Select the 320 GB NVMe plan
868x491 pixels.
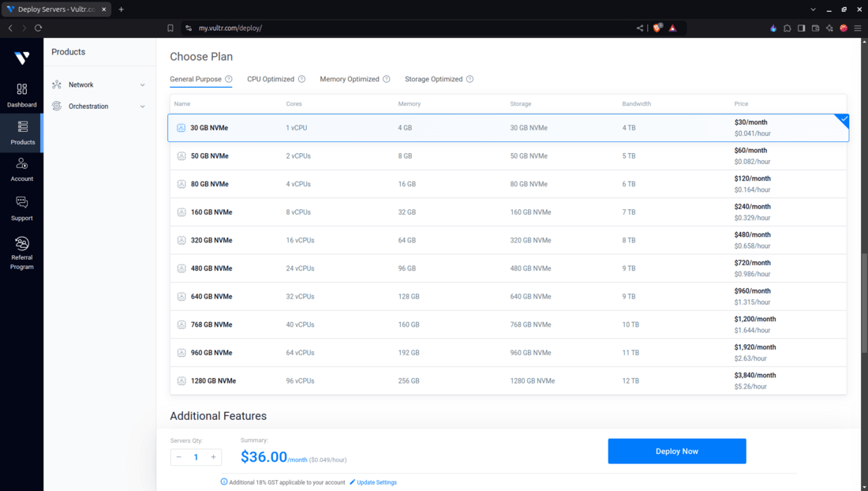[508, 240]
